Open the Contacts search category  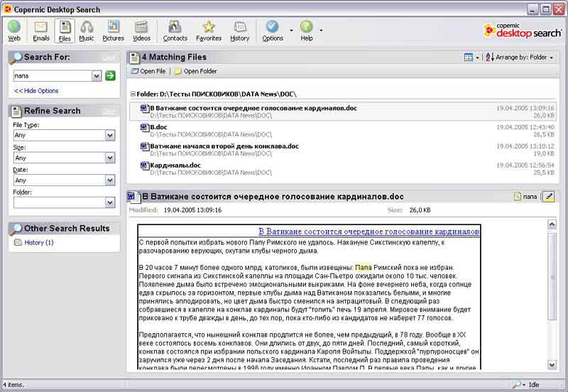175,30
